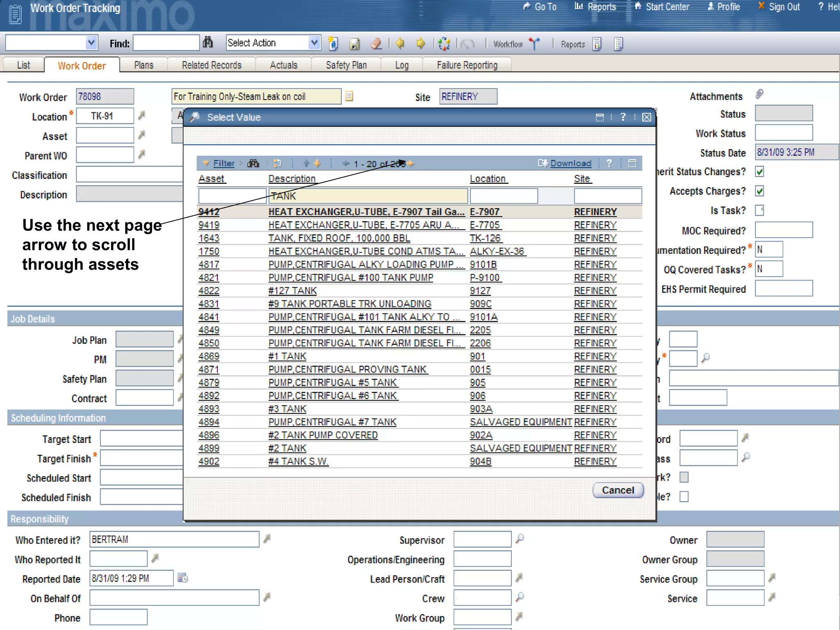This screenshot has height=630, width=840.
Task: Open the Safety Plan tab
Action: (x=346, y=65)
